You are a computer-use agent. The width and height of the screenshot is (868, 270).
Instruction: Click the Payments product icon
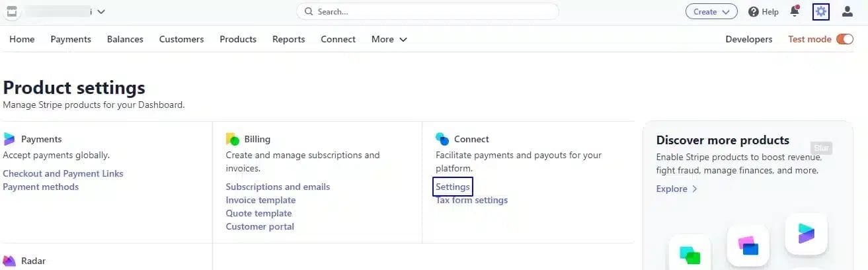[x=9, y=139]
